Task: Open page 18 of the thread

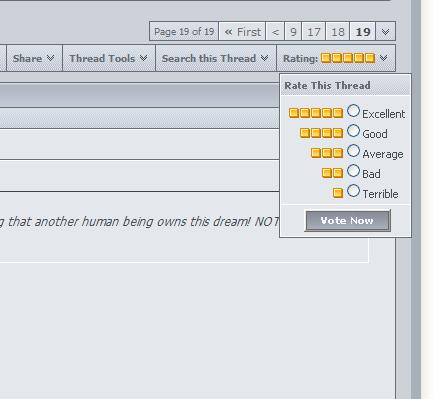Action: (x=338, y=32)
